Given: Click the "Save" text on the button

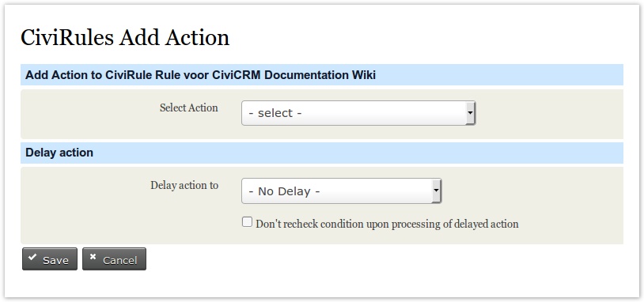Looking at the screenshot, I should click(x=56, y=261).
